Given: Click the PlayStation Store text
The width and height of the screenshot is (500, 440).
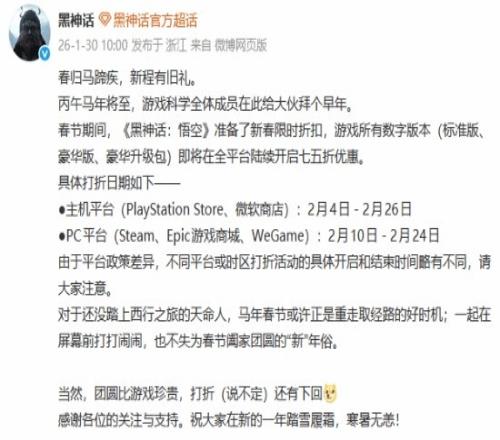Looking at the screenshot, I should click(x=174, y=210).
